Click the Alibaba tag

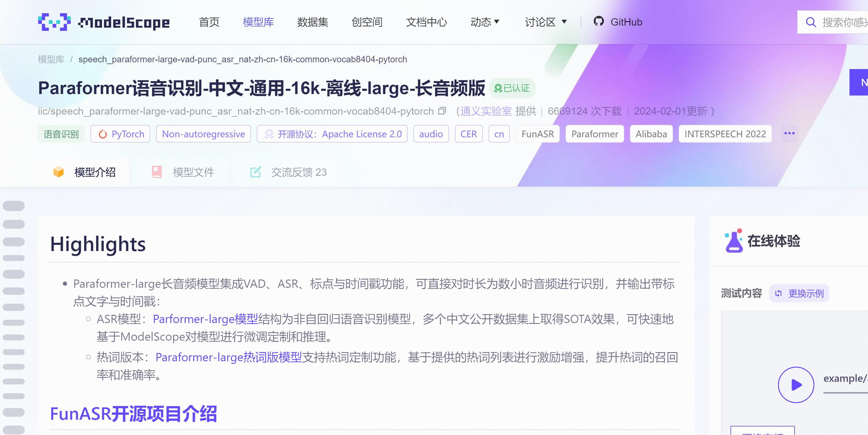651,134
